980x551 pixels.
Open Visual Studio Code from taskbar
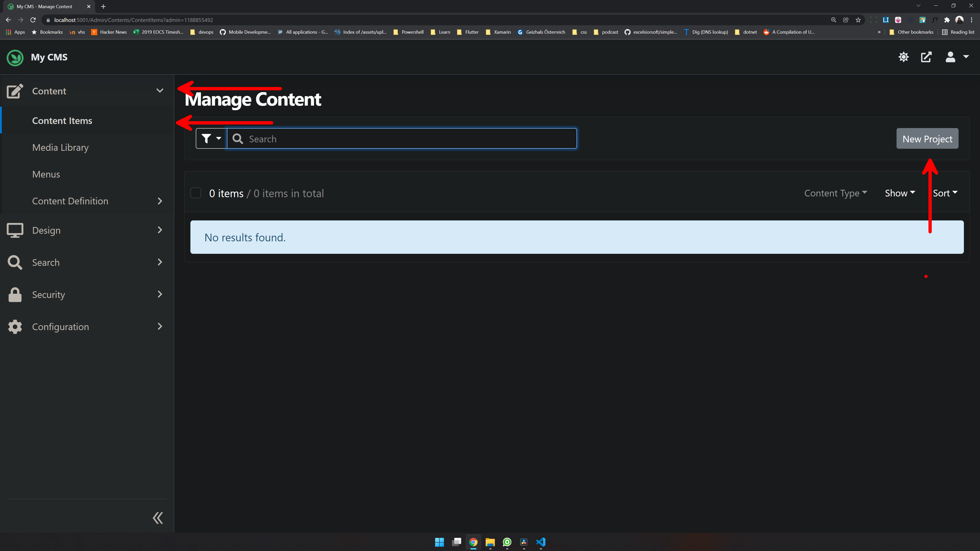(541, 542)
